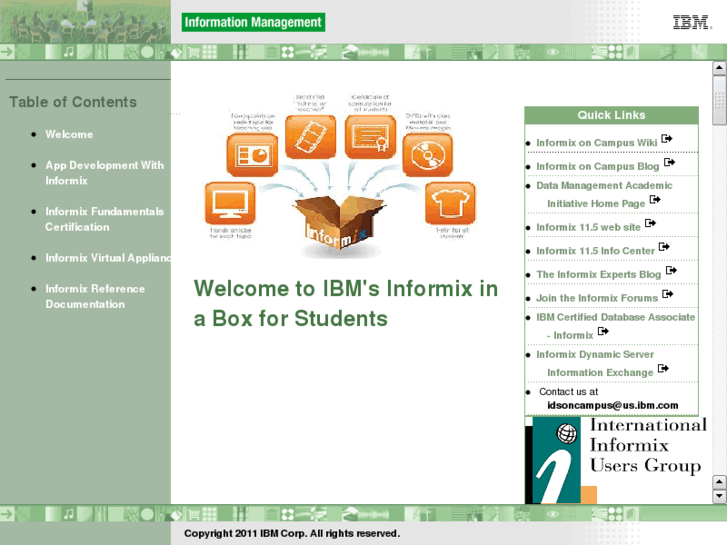This screenshot has height=545, width=727.
Task: Click the IBM logo in header
Action: pos(693,22)
